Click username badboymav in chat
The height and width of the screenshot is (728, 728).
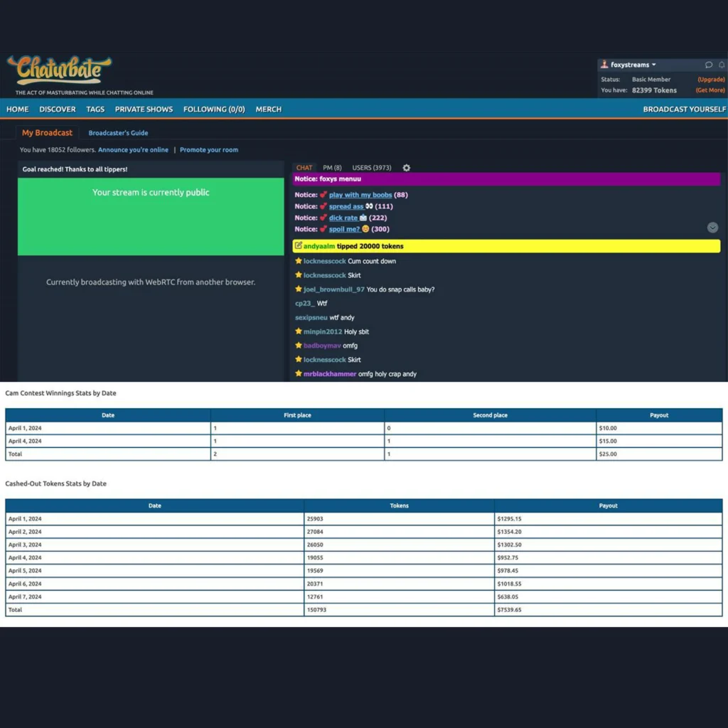tap(322, 346)
